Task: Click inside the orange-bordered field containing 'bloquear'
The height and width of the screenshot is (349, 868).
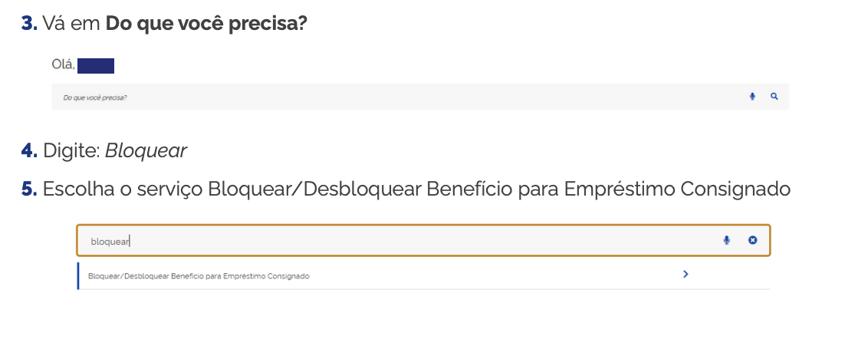Action: (423, 240)
